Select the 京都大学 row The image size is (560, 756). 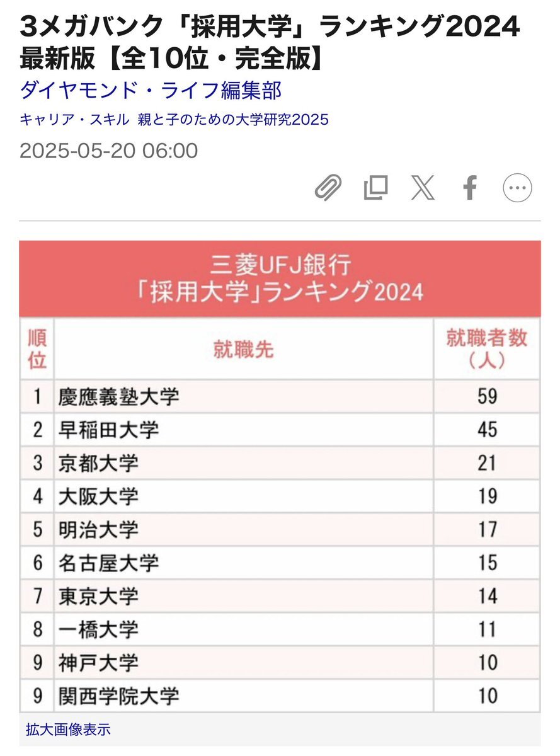point(280,463)
